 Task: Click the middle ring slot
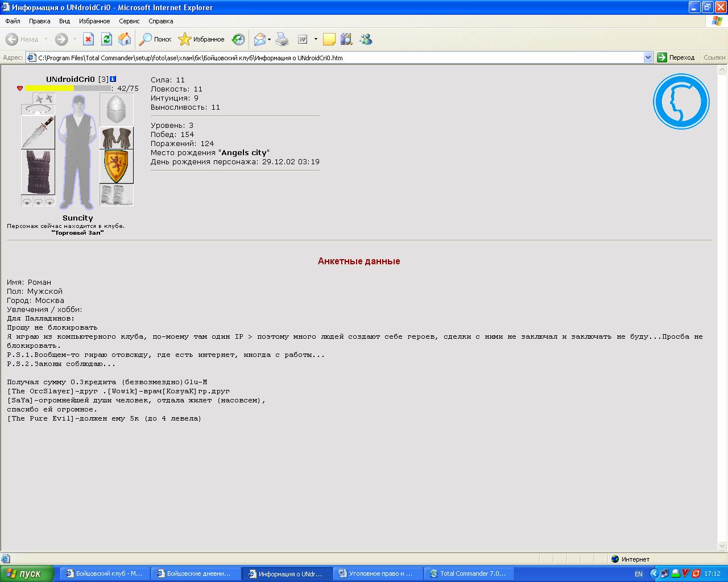pyautogui.click(x=38, y=201)
